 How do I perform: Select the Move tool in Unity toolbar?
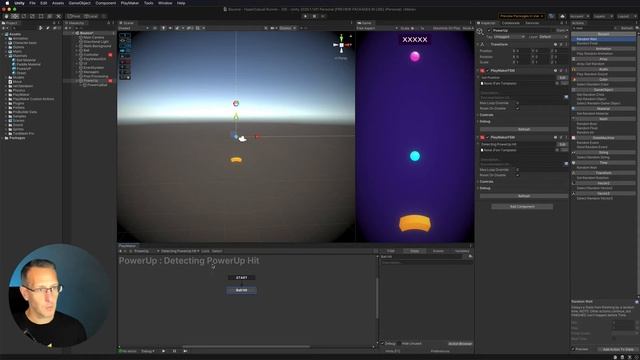(15, 16)
